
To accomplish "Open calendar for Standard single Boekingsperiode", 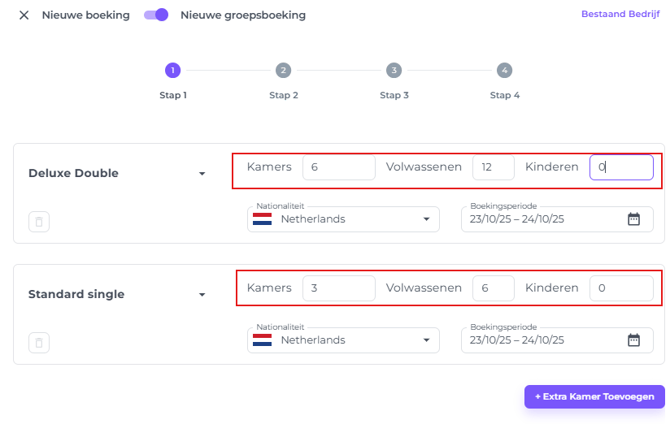I will 633,340.
